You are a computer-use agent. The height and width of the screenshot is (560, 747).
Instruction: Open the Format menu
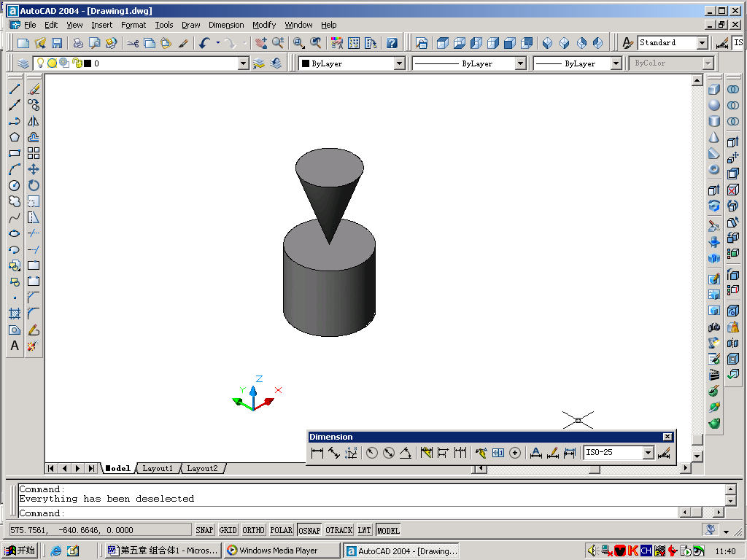(x=133, y=25)
